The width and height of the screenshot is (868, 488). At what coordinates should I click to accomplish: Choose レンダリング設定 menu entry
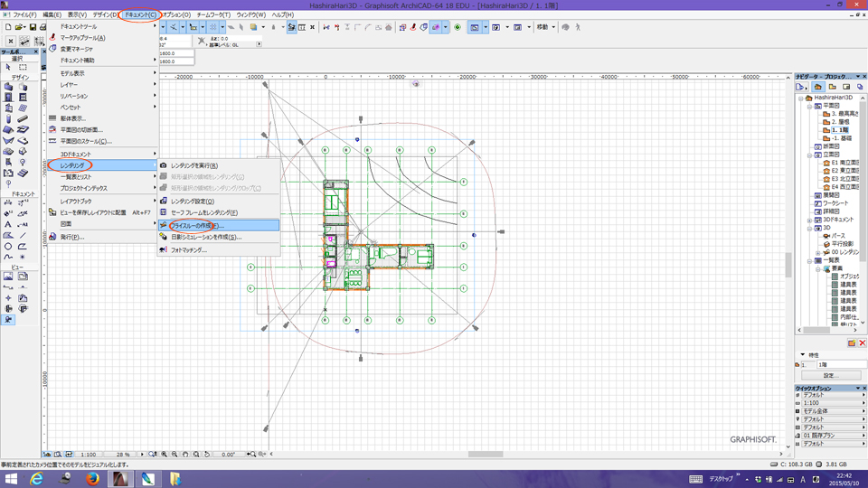click(219, 202)
